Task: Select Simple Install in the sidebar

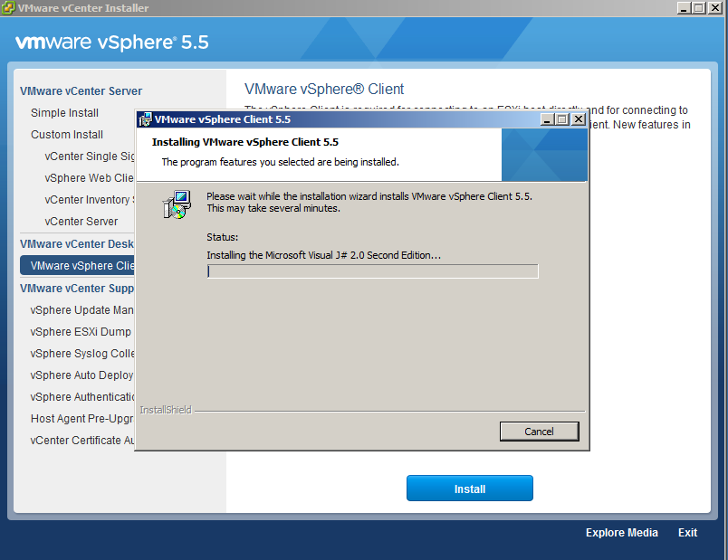Action: (64, 113)
